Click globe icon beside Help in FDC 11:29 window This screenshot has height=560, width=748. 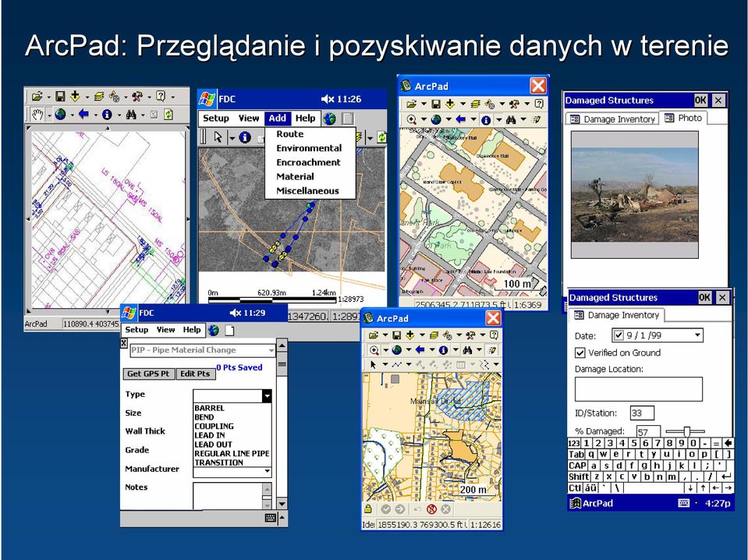213,330
